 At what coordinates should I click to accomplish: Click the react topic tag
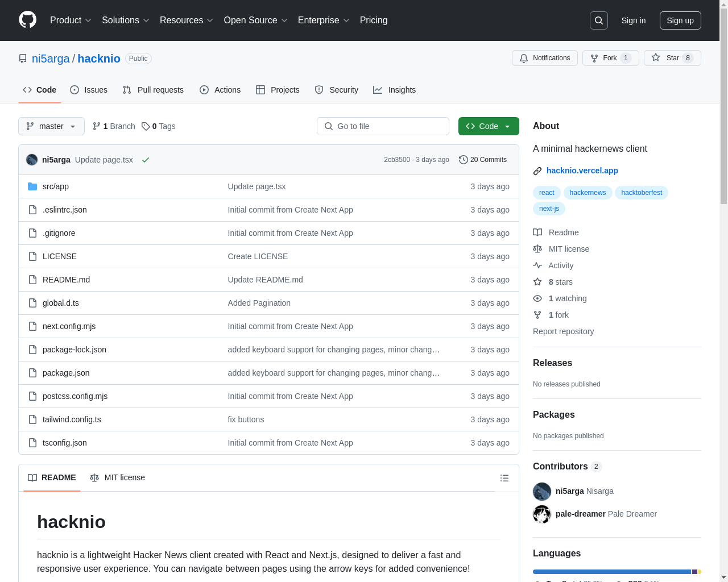coord(547,193)
